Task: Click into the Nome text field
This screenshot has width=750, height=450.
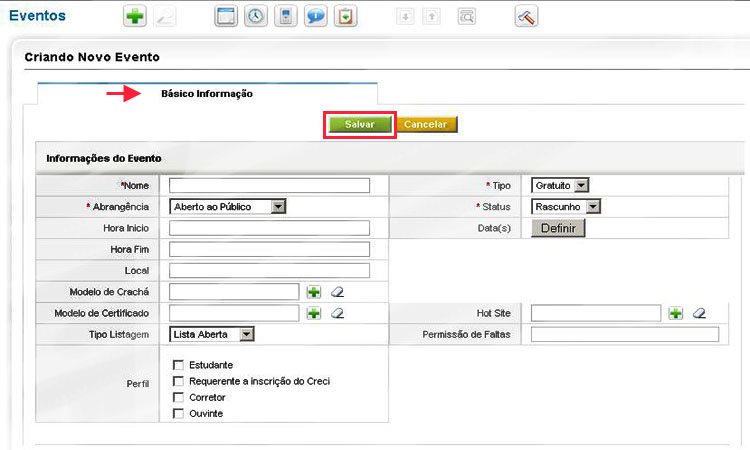Action: point(269,185)
